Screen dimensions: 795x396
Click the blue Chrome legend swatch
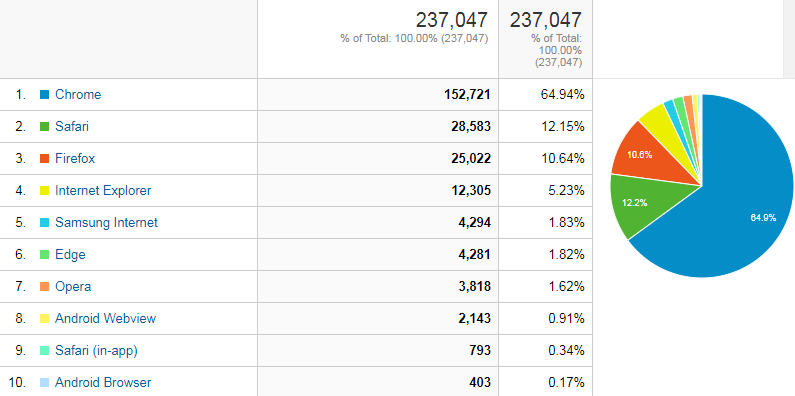pyautogui.click(x=45, y=94)
